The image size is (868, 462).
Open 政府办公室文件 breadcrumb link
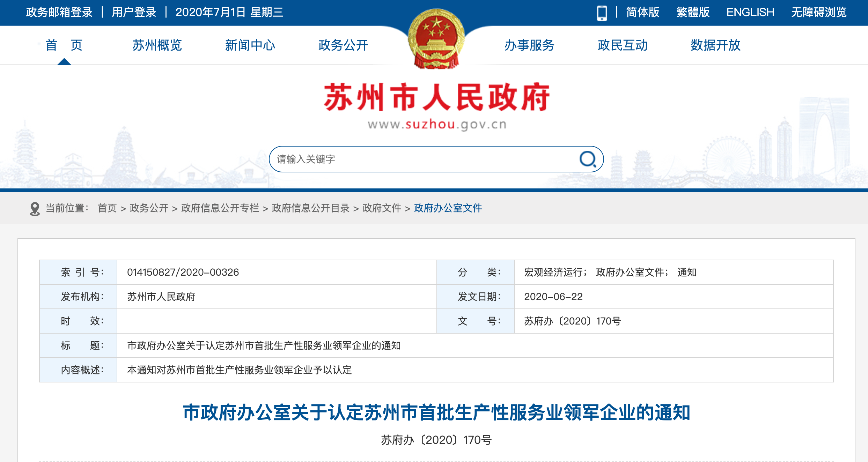(448, 208)
